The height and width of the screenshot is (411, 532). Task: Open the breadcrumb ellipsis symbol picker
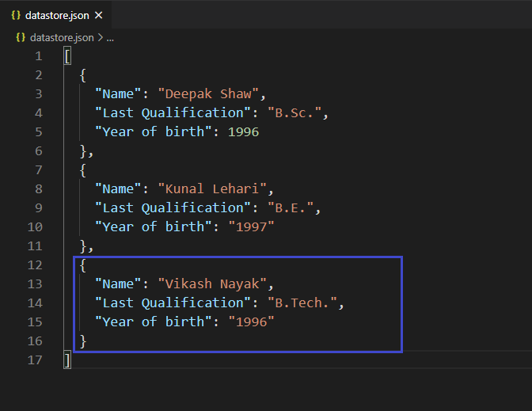point(110,37)
